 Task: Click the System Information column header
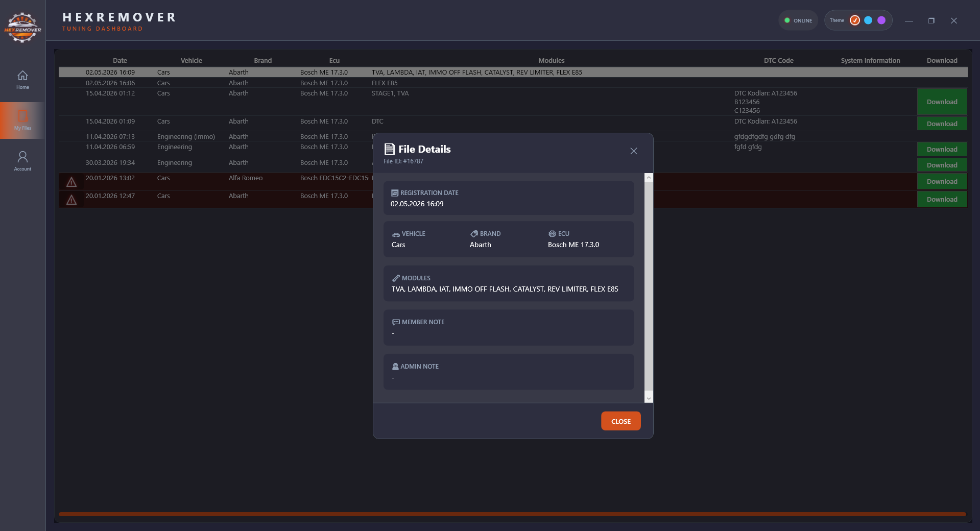871,60
